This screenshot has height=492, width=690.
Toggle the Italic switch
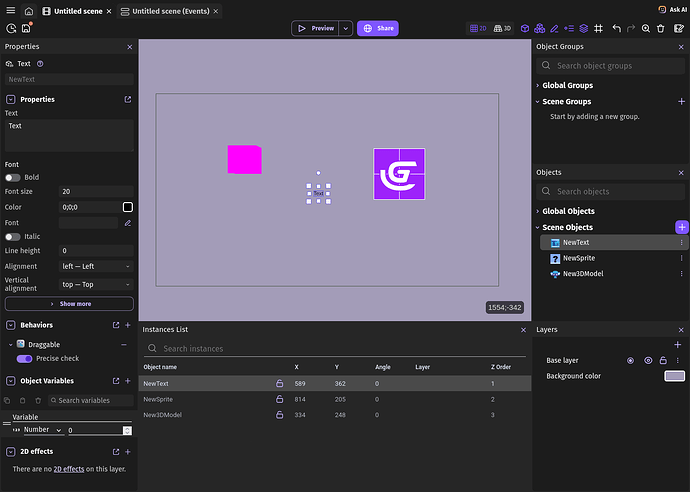[x=12, y=237]
